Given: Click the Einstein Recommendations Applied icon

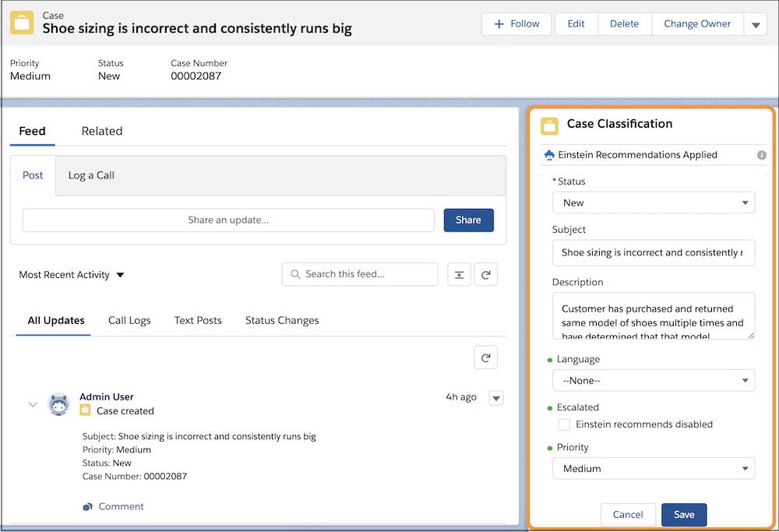Looking at the screenshot, I should (549, 154).
